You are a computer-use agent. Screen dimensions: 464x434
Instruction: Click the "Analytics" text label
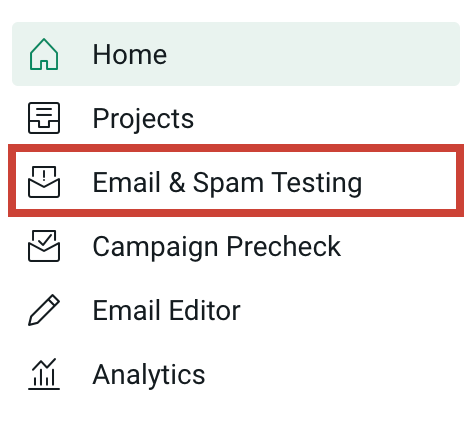point(149,375)
